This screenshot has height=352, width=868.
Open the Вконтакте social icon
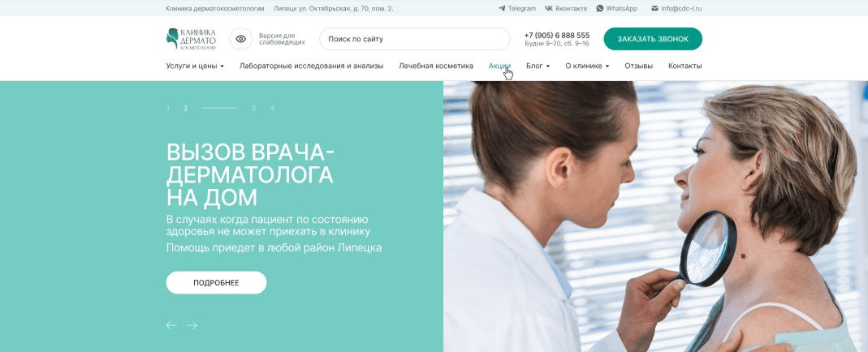tap(549, 8)
